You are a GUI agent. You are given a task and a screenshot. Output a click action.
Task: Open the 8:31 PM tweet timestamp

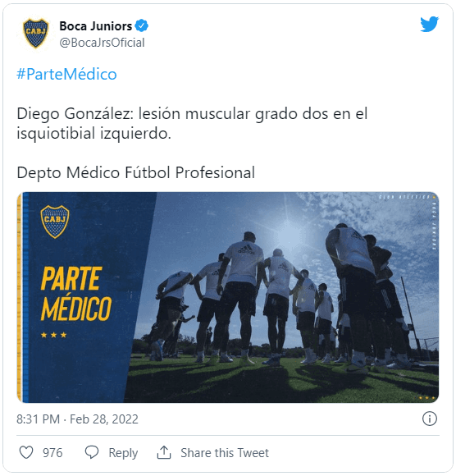(x=39, y=419)
